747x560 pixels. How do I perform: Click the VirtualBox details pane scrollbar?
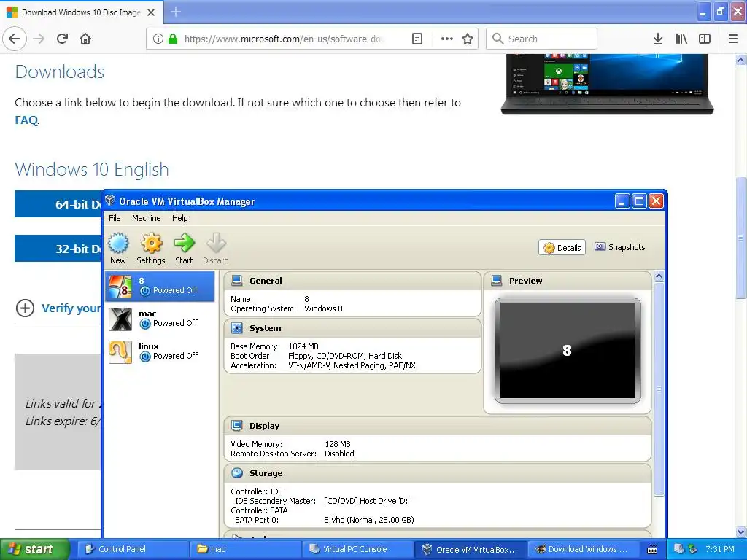(659, 388)
